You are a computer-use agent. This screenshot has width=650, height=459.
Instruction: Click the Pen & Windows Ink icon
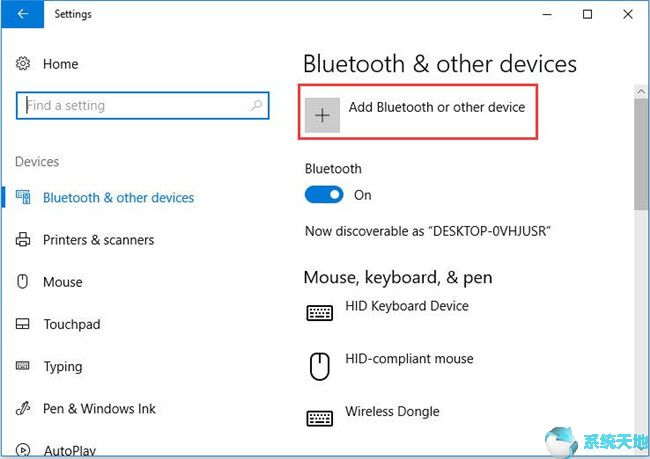point(23,409)
